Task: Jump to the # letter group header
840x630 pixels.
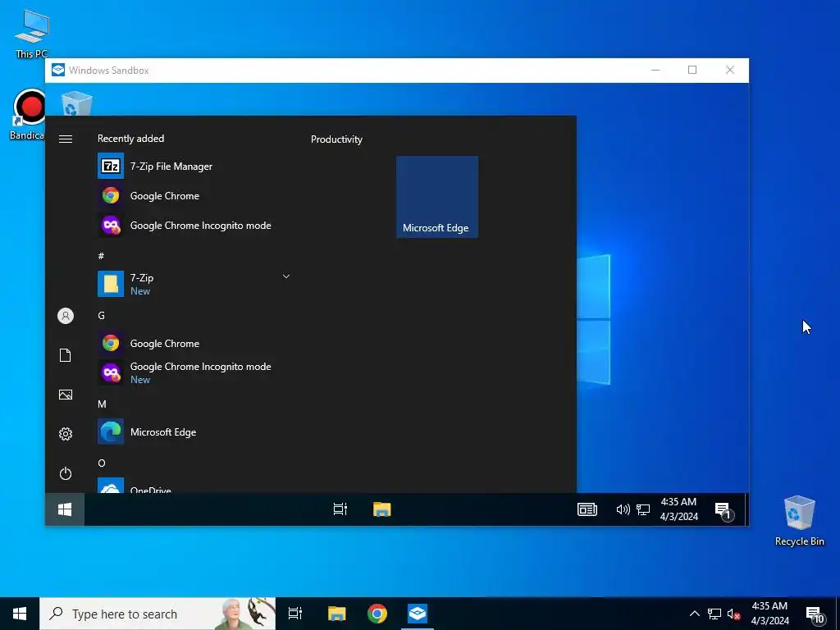Action: click(x=101, y=256)
